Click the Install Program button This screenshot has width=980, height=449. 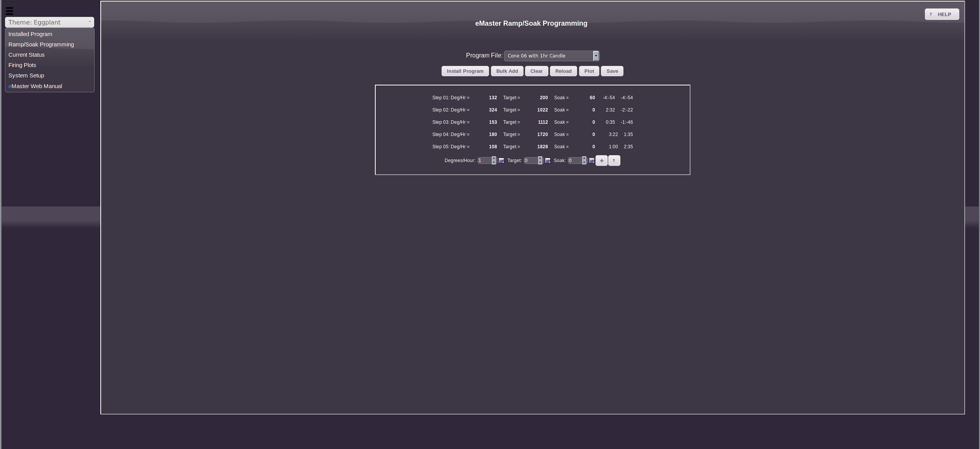click(x=465, y=71)
